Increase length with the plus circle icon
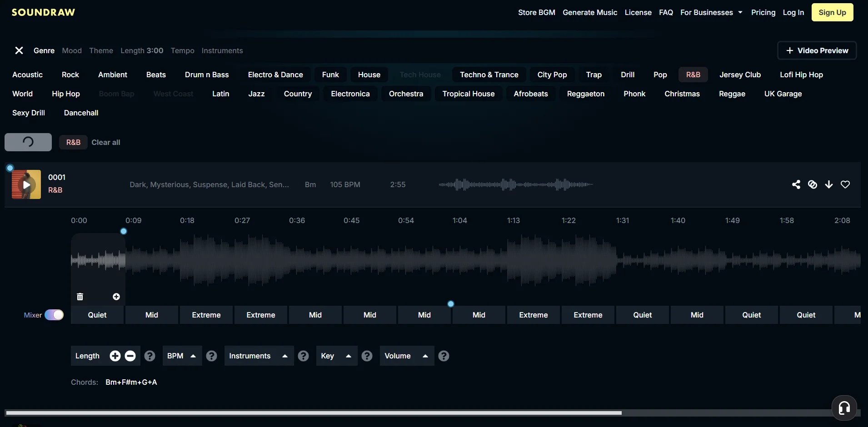This screenshot has height=427, width=868. click(115, 356)
